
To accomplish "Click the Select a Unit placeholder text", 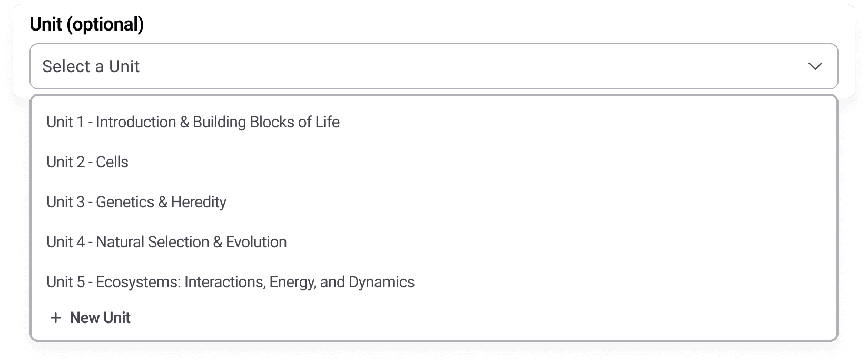I will [91, 66].
